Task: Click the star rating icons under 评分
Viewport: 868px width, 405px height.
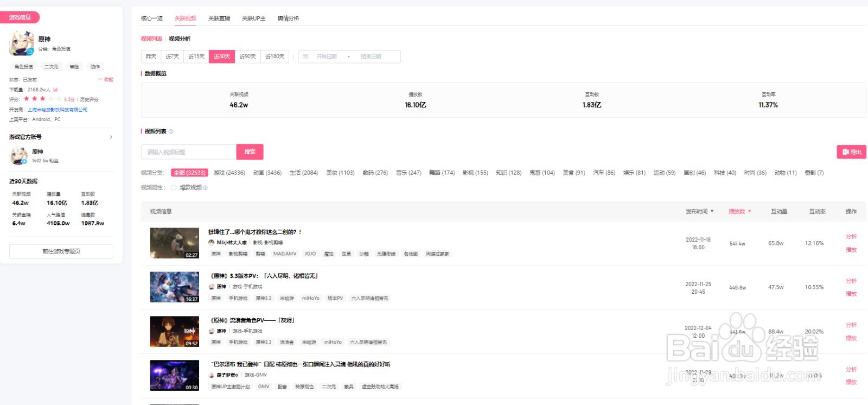Action: (x=42, y=99)
